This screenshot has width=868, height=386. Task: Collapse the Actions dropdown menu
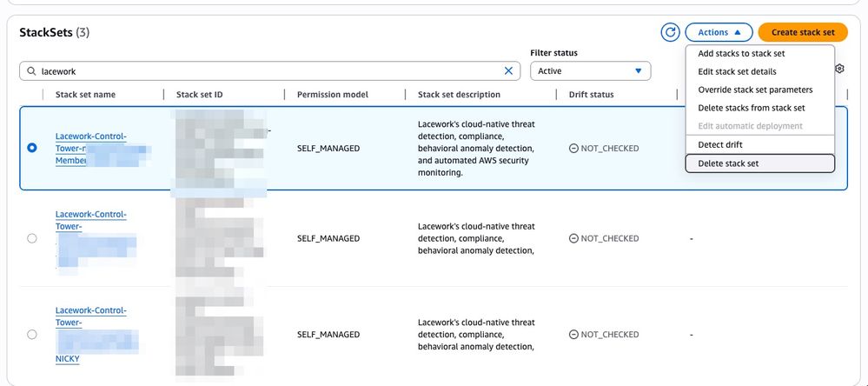click(719, 32)
